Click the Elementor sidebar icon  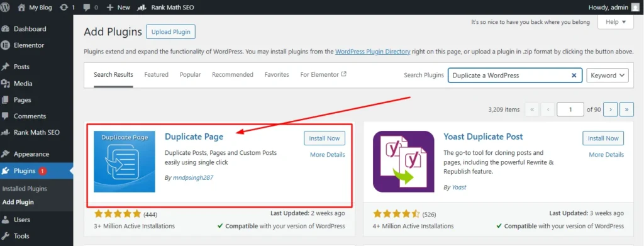5,45
